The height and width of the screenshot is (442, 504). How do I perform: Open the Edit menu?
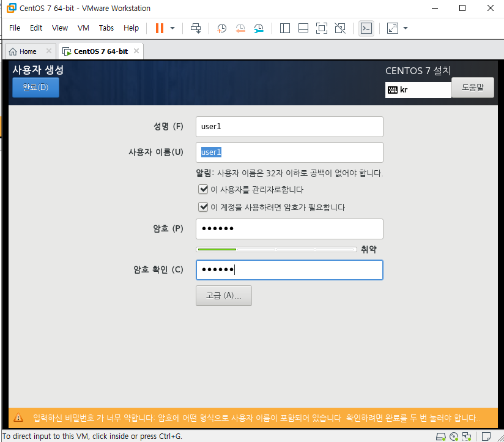click(x=36, y=28)
